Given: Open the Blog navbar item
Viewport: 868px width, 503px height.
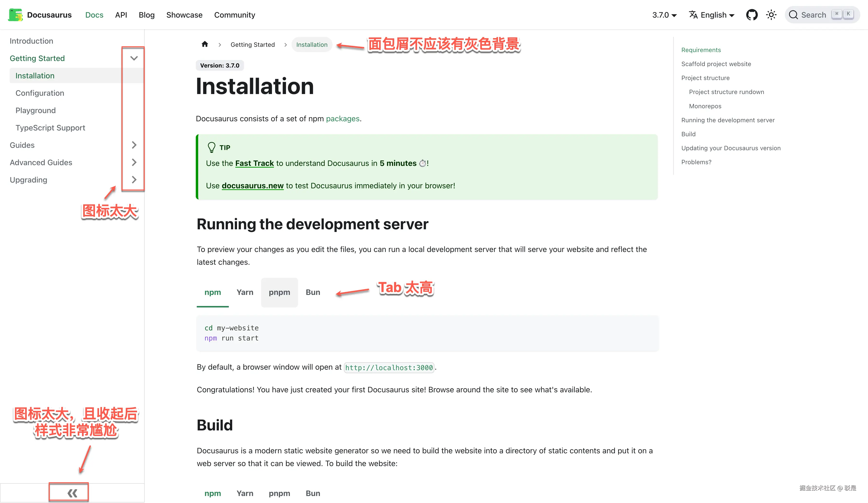Looking at the screenshot, I should coord(146,15).
